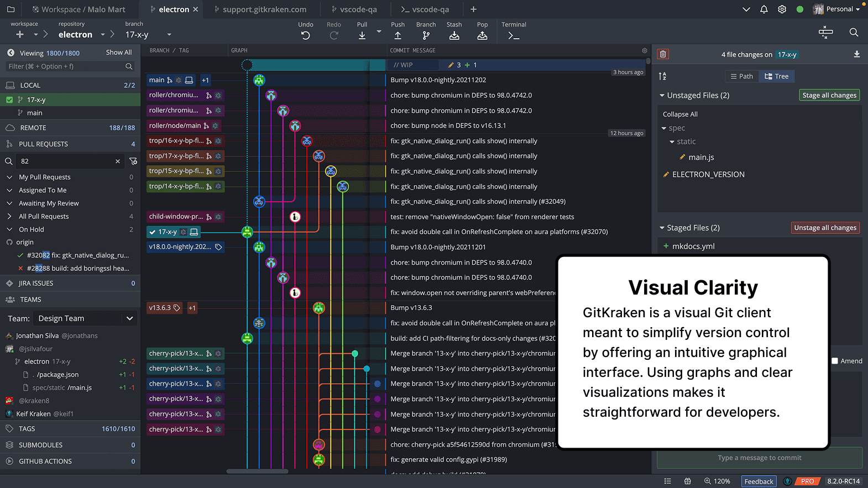Open the Terminal from the toolbar
Image resolution: width=868 pixels, height=488 pixels.
pos(513,35)
